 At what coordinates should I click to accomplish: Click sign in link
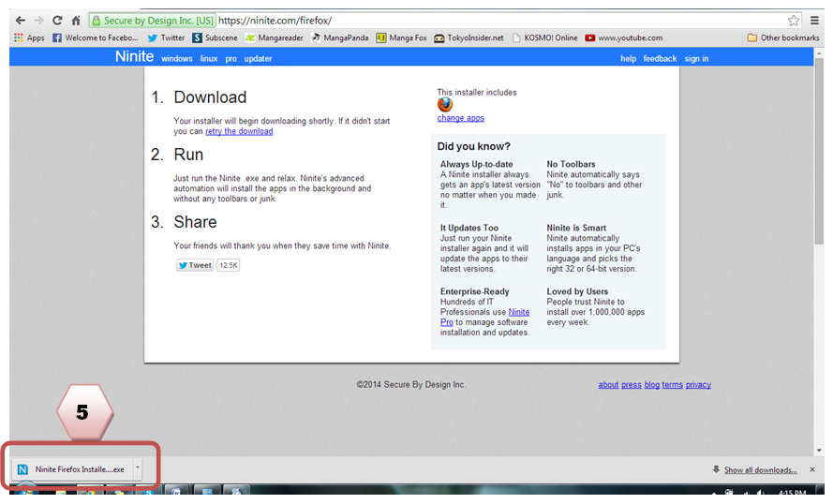click(696, 58)
